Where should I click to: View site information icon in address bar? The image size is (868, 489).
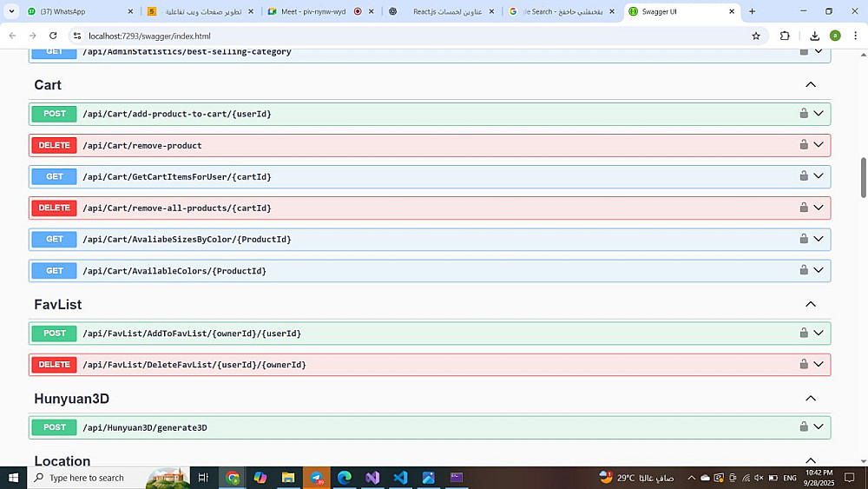77,36
